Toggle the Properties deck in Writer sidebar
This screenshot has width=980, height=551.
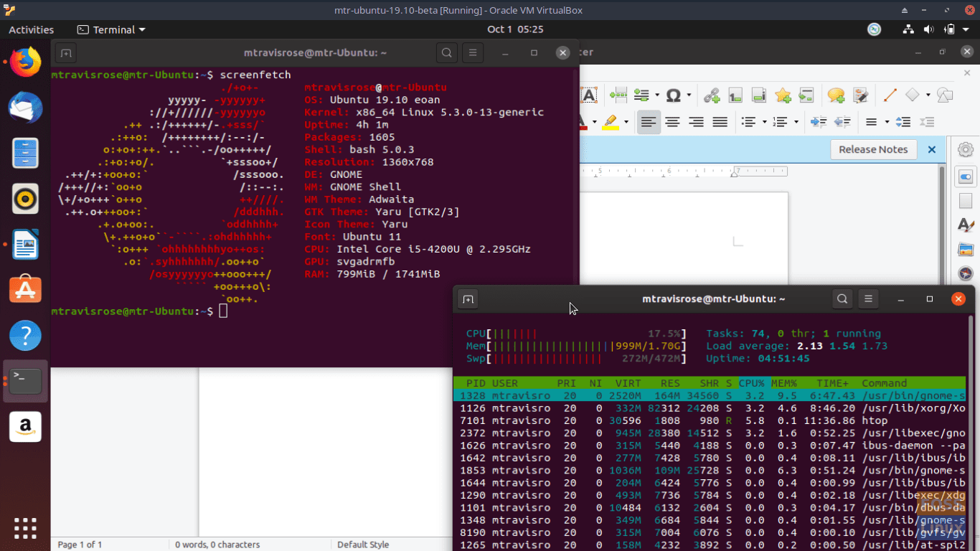pyautogui.click(x=966, y=176)
